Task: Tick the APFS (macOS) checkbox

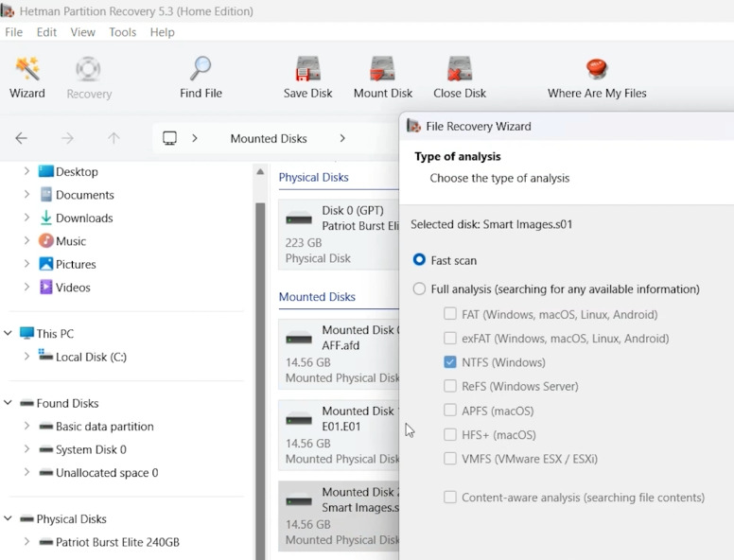Action: click(450, 411)
